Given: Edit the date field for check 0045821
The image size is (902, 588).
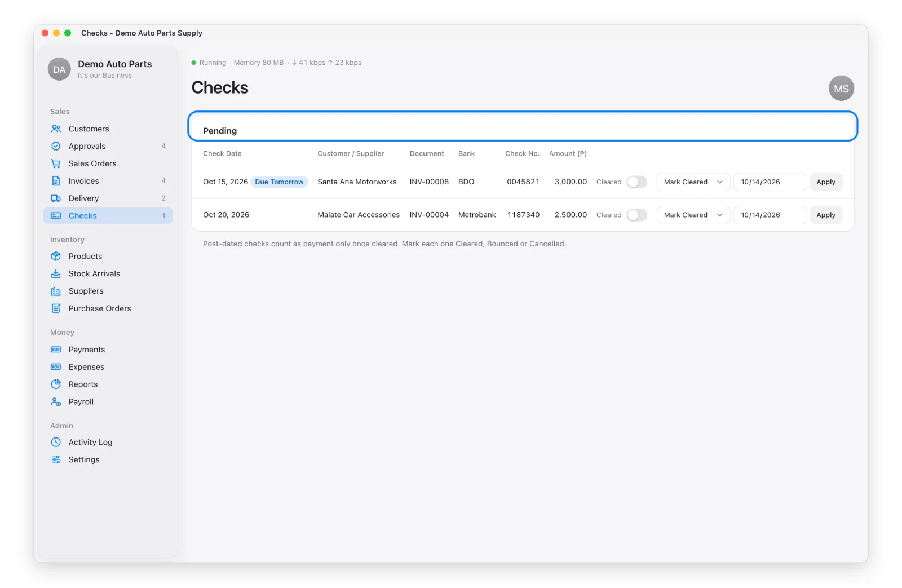Looking at the screenshot, I should click(x=770, y=182).
